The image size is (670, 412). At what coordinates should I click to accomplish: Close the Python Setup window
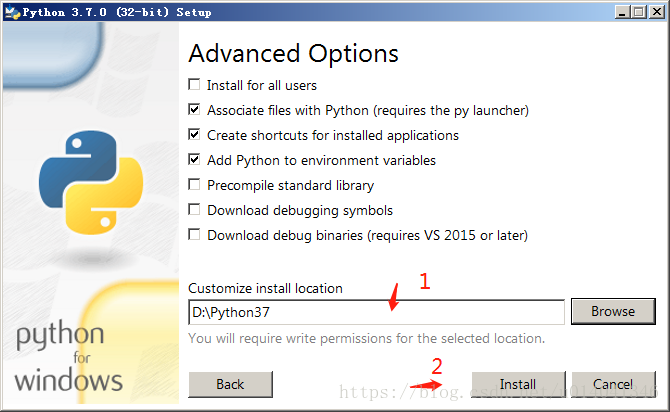coord(656,12)
